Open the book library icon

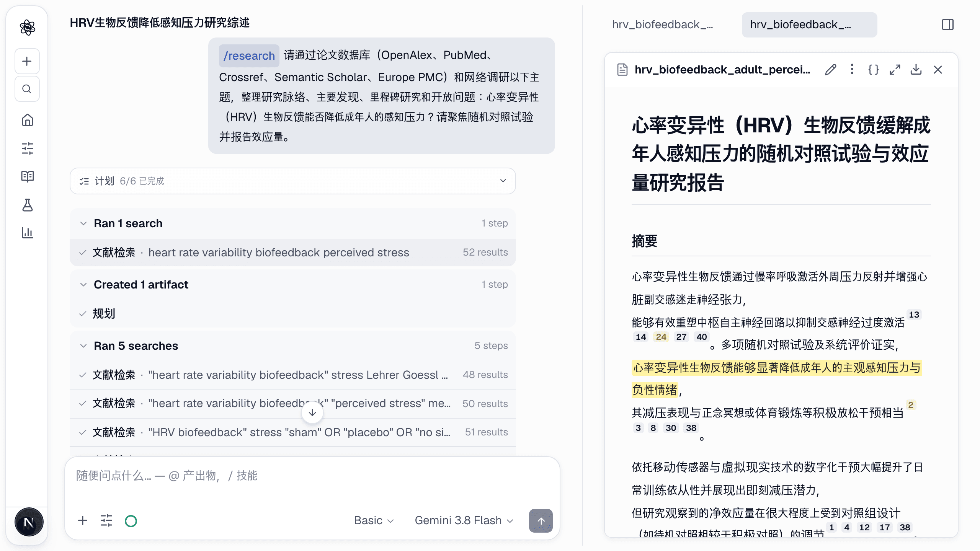point(27,176)
